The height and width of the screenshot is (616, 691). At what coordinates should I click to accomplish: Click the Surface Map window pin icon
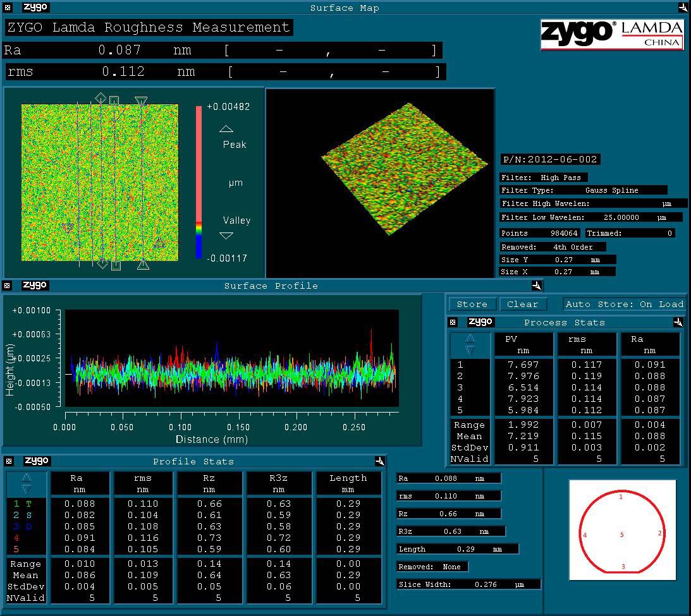click(683, 8)
